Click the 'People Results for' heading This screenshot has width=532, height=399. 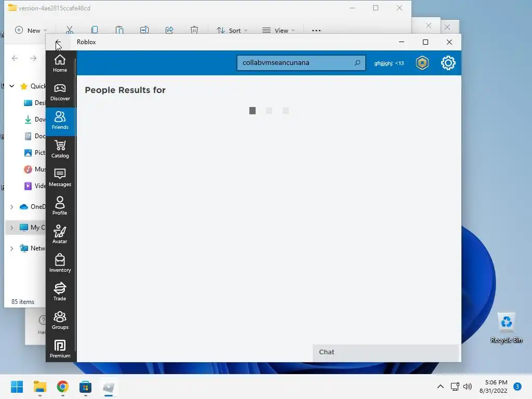pyautogui.click(x=125, y=90)
